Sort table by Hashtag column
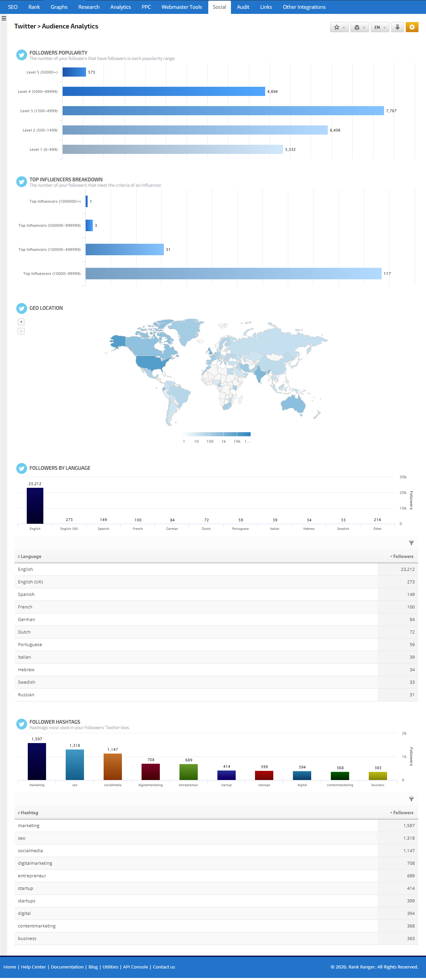Viewport: 426px width, 980px height. coord(28,813)
